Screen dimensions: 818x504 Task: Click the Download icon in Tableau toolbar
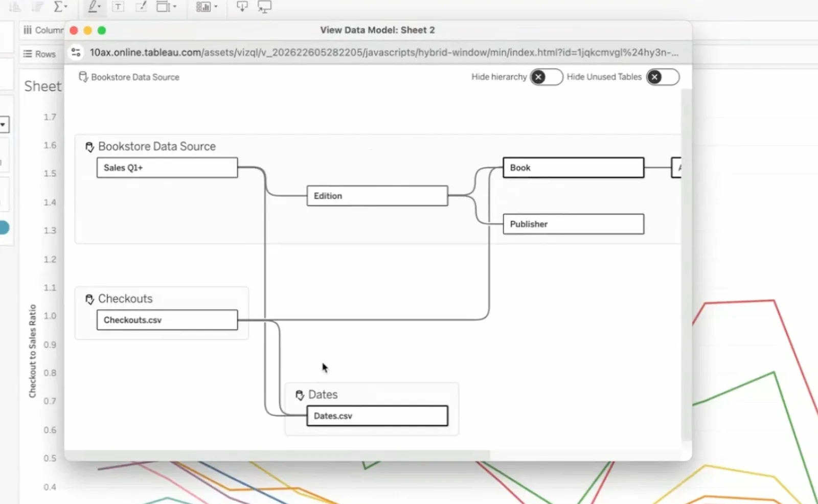pyautogui.click(x=242, y=7)
